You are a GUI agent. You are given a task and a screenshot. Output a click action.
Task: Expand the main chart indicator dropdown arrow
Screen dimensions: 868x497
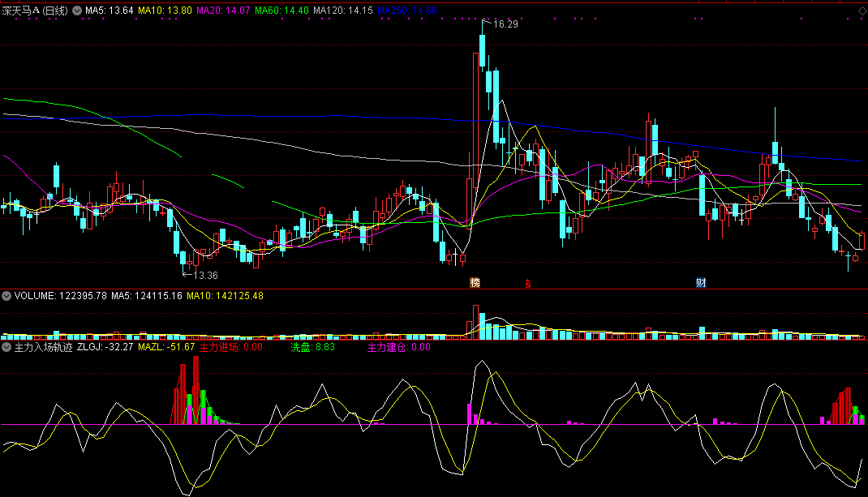coord(76,11)
